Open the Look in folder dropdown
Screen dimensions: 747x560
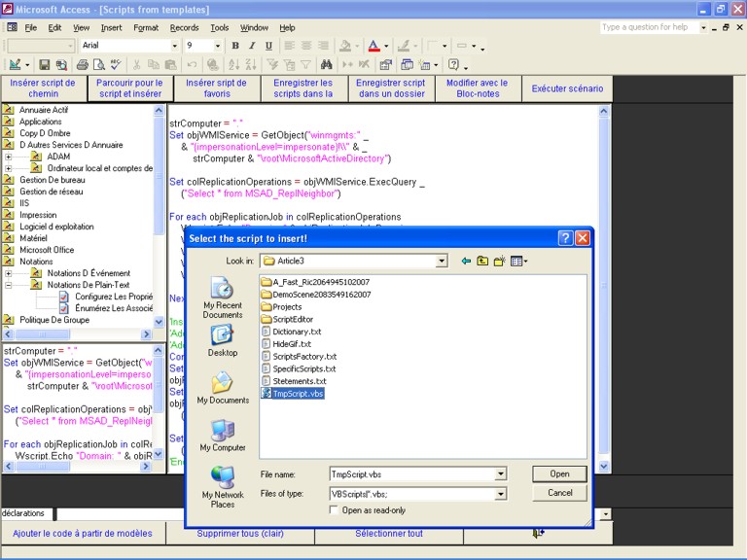[x=443, y=261]
